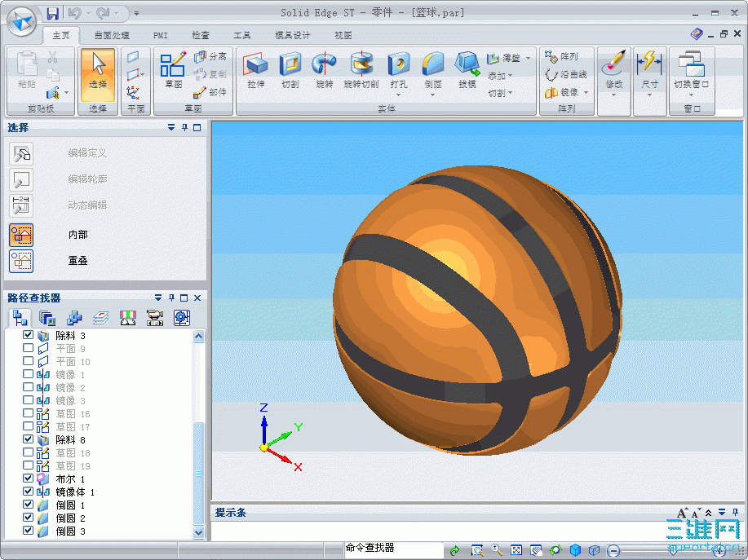Open the 视图 ribbon tab

tap(343, 35)
